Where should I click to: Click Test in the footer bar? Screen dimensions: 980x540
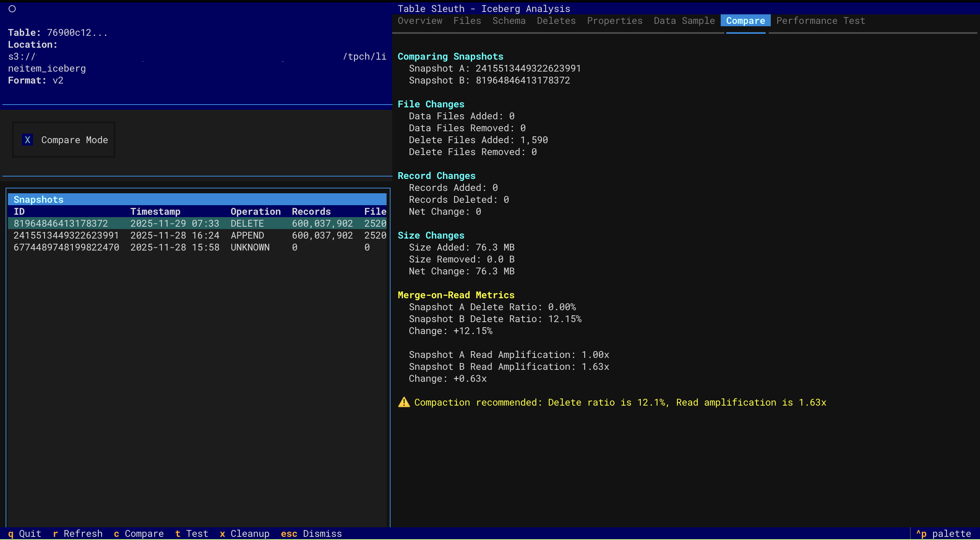coord(192,534)
